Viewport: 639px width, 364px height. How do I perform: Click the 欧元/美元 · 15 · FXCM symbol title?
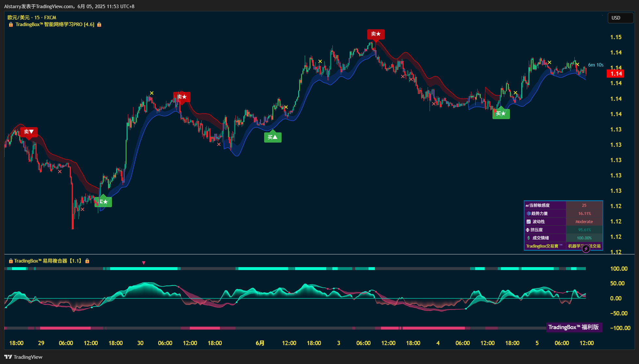tap(32, 18)
